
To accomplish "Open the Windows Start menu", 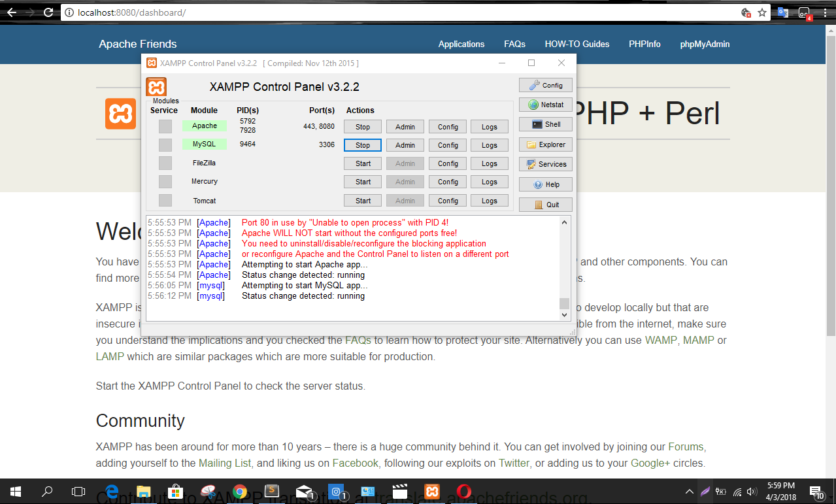I will point(16,491).
